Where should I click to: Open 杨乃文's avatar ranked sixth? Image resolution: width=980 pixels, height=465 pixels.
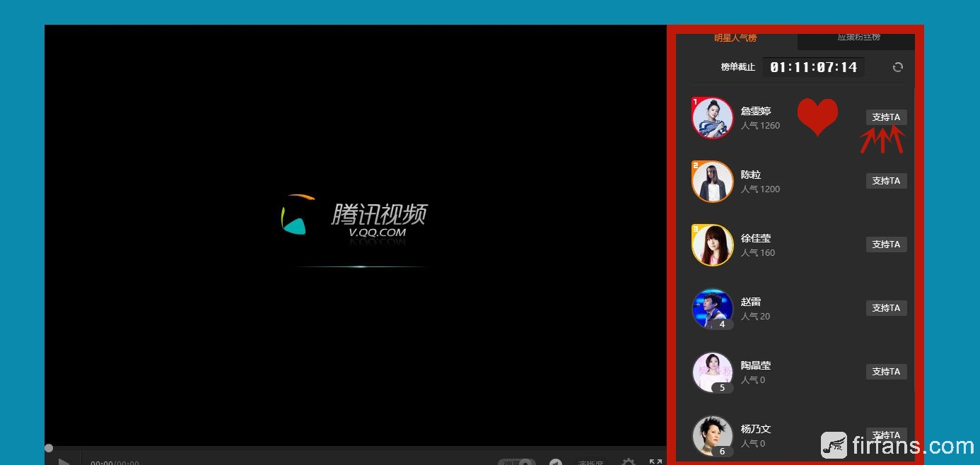712,435
